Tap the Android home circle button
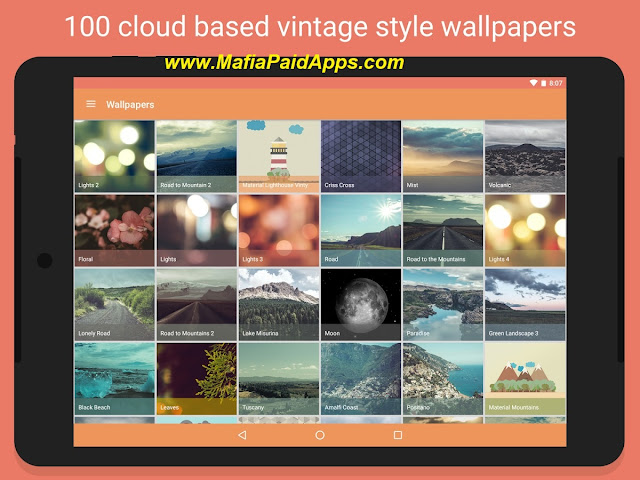 (x=320, y=435)
